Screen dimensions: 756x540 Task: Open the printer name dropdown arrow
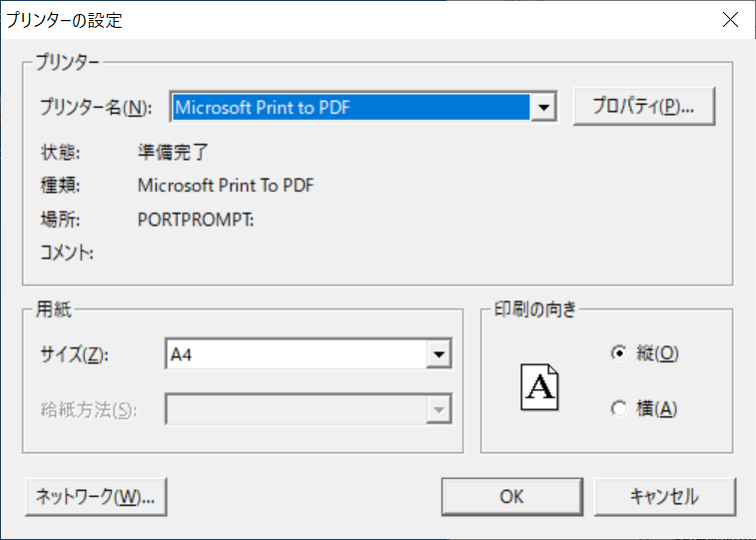coord(543,107)
